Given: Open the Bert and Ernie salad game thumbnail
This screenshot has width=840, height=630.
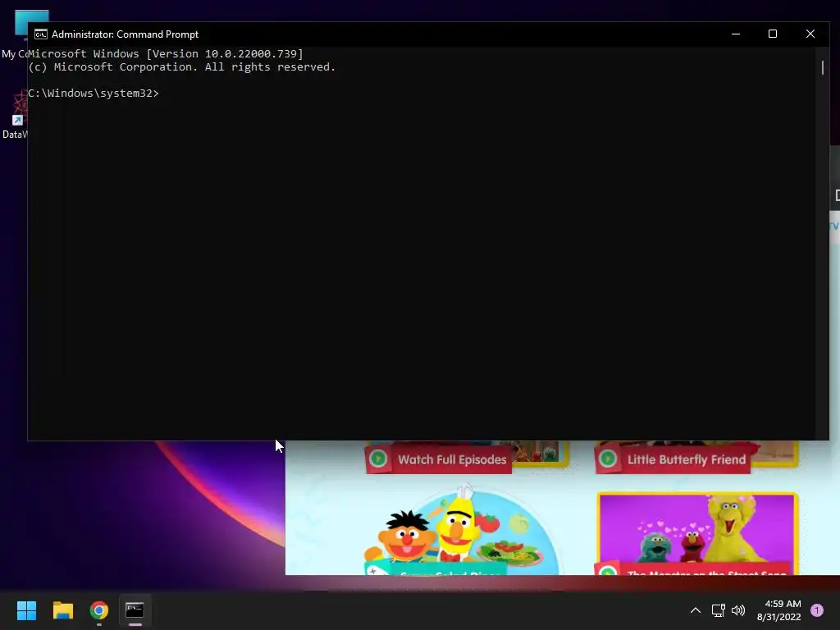Looking at the screenshot, I should pyautogui.click(x=461, y=531).
